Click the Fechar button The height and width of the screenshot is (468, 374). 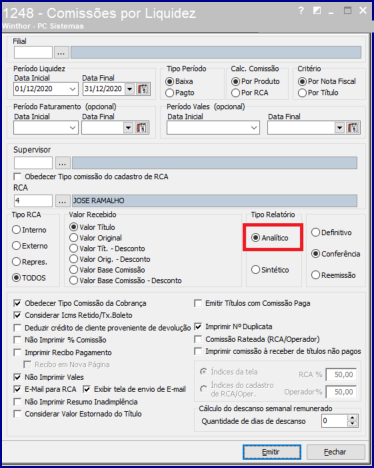(x=335, y=452)
